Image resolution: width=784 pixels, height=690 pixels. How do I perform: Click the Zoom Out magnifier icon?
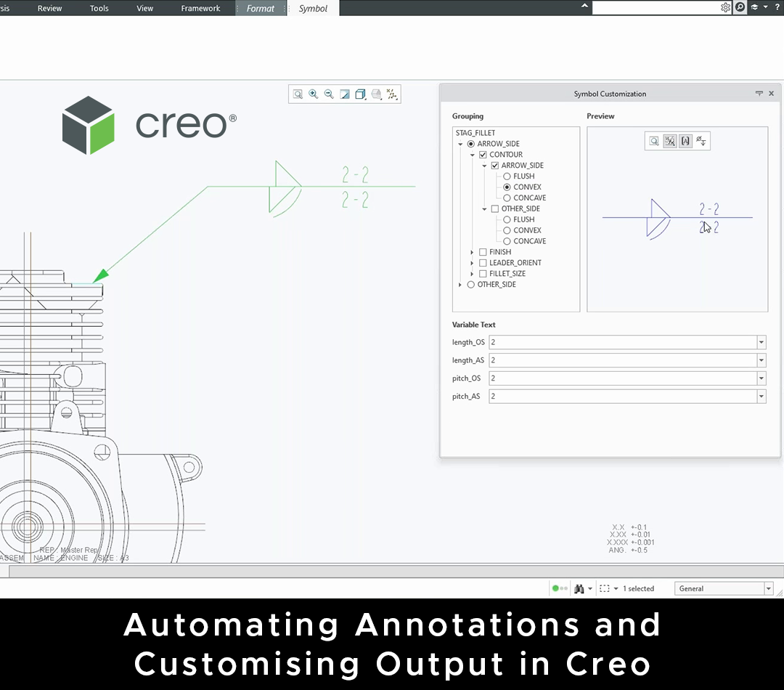pyautogui.click(x=329, y=94)
